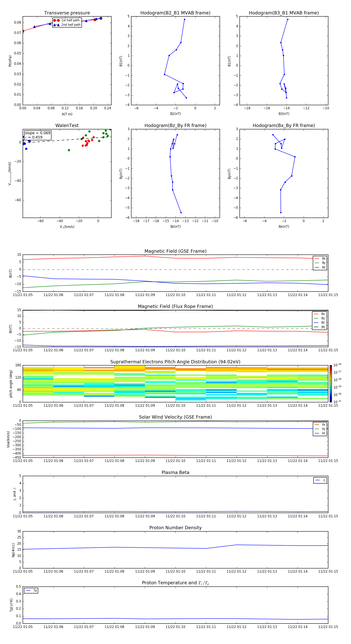Click the "Hodogram(Bx_By FR frame)" title

[x=284, y=125]
